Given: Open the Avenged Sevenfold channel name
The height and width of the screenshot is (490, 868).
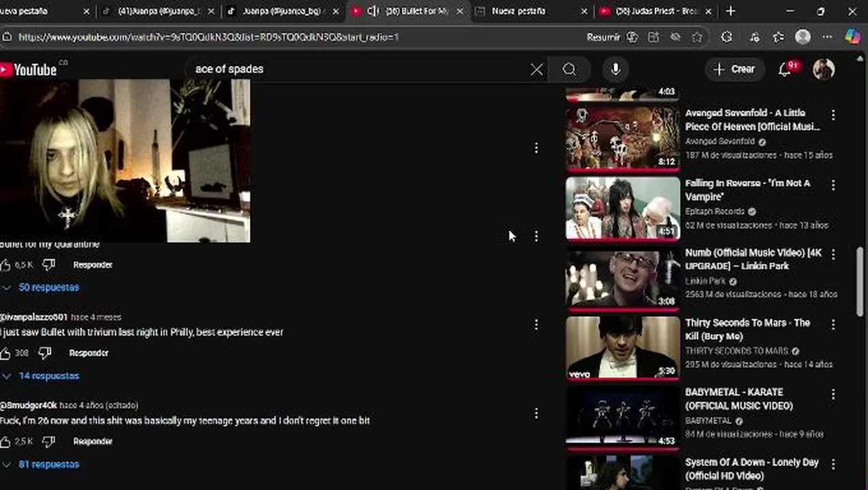Looking at the screenshot, I should [x=720, y=142].
